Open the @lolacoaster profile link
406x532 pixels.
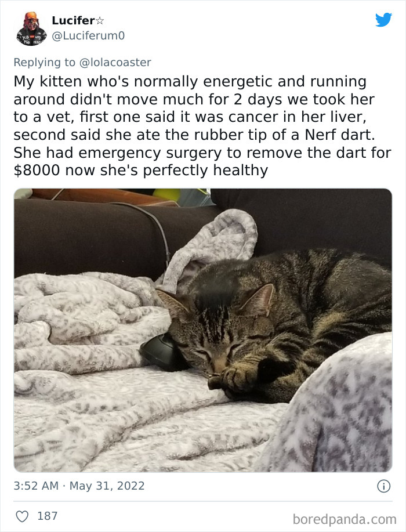coord(115,63)
